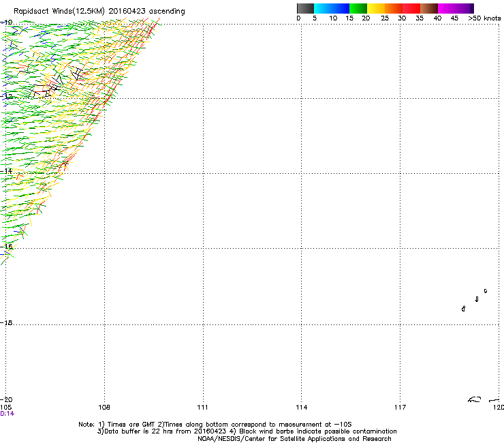Click the NOAA/NESDIS credit line

[x=294, y=439]
